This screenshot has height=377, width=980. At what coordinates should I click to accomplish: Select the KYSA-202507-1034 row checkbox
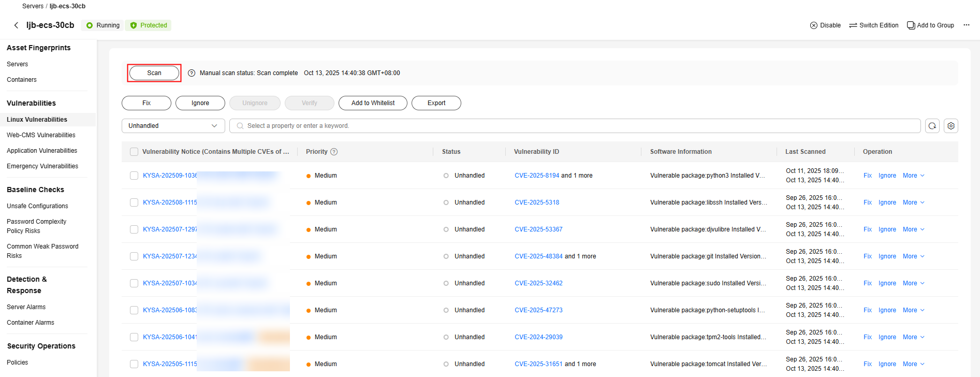134,283
